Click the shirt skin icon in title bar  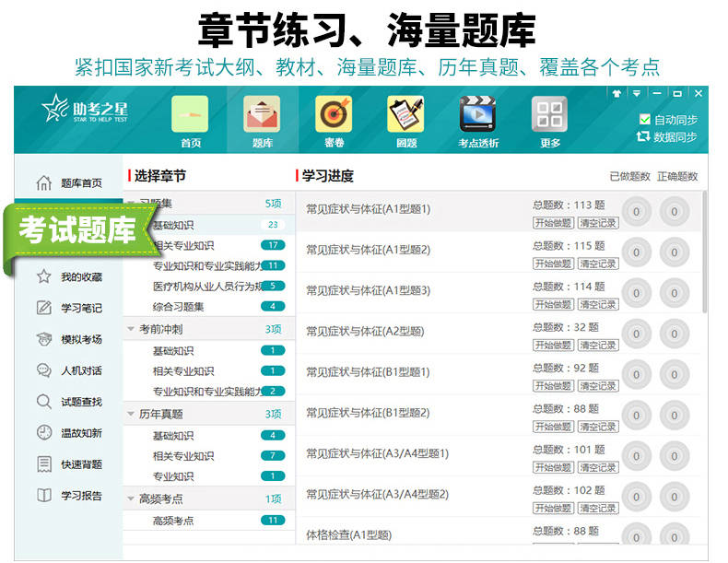pyautogui.click(x=616, y=93)
